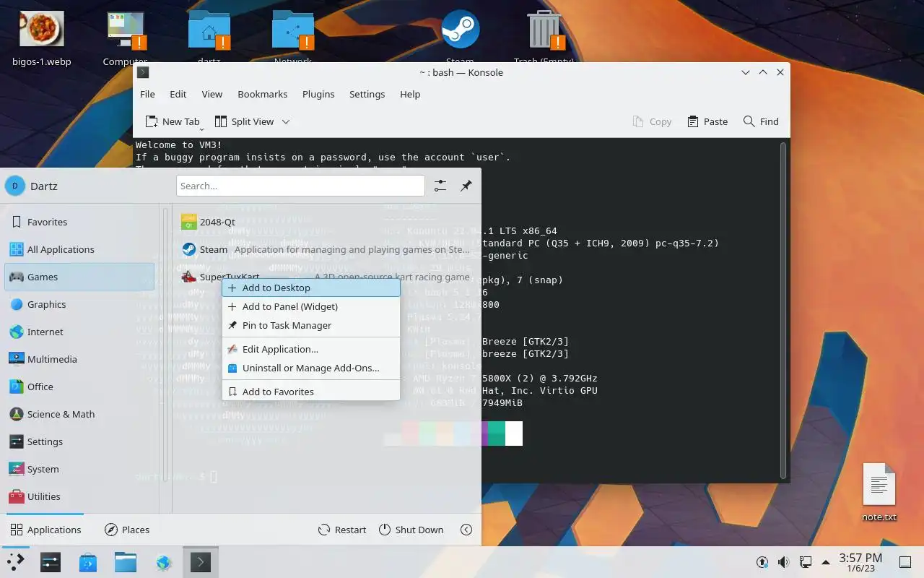Open the Help menu in Konsole

tap(410, 94)
